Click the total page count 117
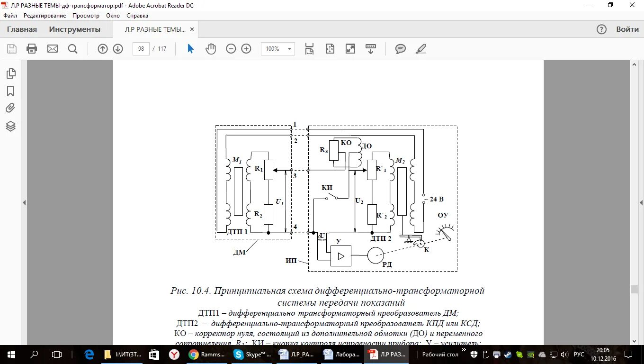The height and width of the screenshot is (364, 644). (162, 49)
